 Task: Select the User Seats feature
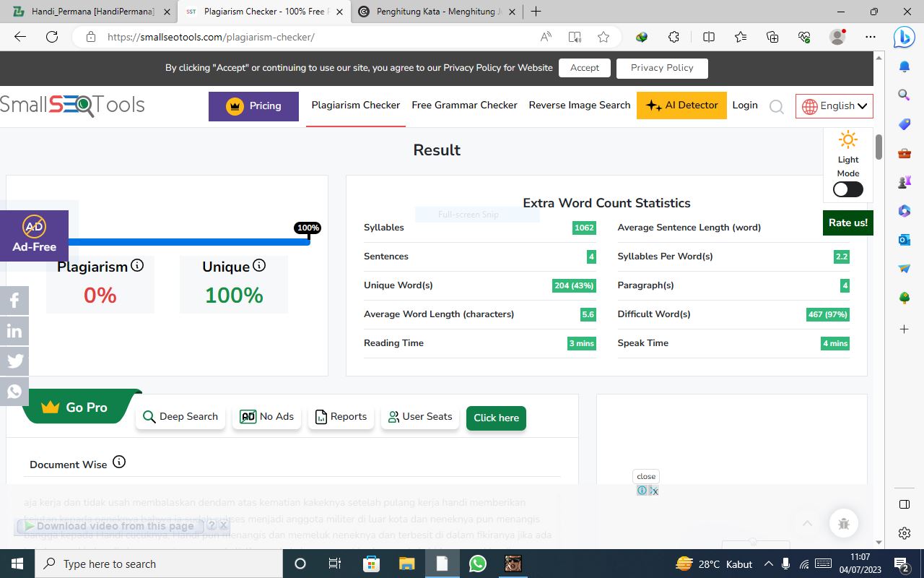(x=420, y=417)
